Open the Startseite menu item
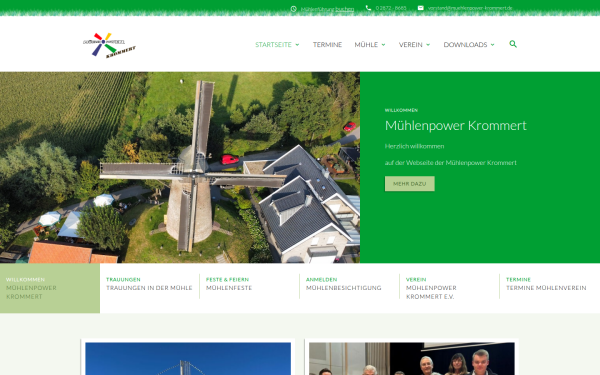 pos(273,45)
